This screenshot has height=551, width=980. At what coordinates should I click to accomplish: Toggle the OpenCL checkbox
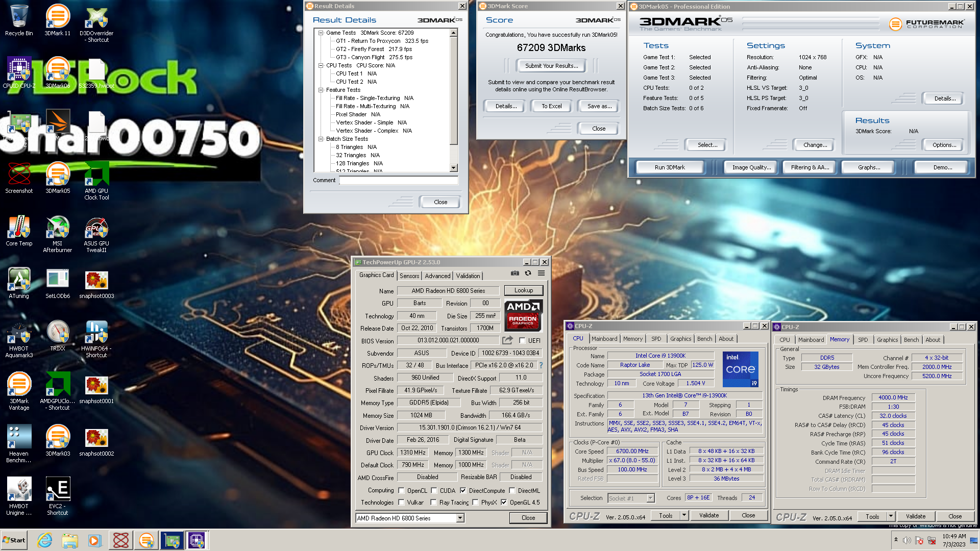(401, 491)
